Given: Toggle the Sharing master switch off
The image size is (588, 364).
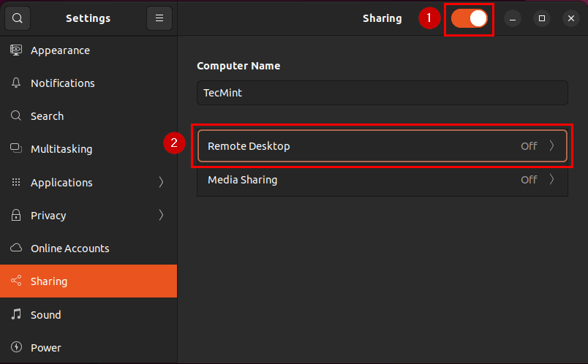Looking at the screenshot, I should (469, 18).
